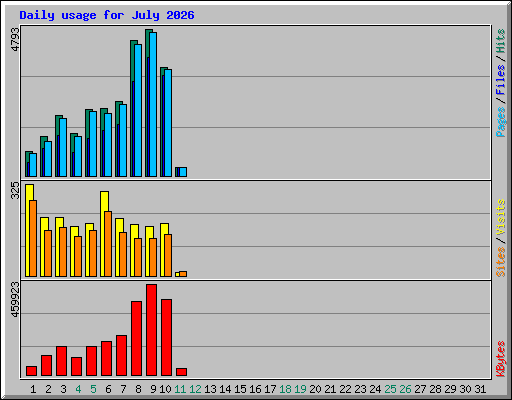Select the day 10 cyan pages bar
The height and width of the screenshot is (400, 512).
[168, 123]
